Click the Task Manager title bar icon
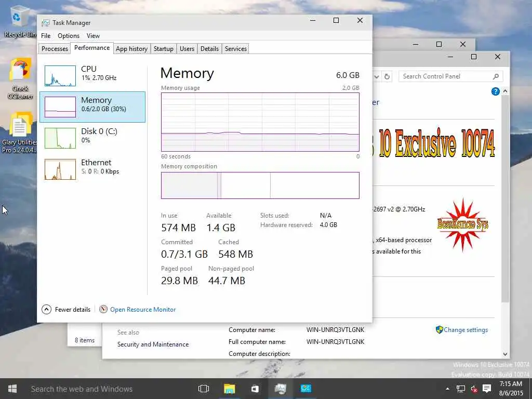Viewport: 532px width, 399px height. 46,23
